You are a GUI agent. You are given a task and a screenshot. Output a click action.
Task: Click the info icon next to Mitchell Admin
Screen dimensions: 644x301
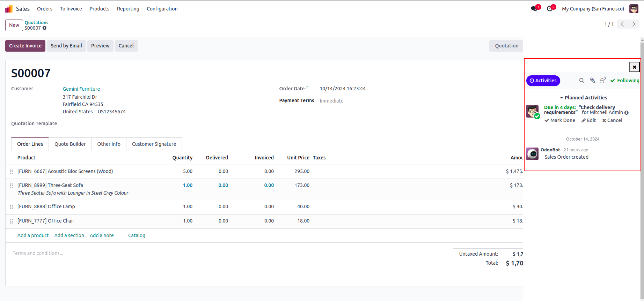[x=627, y=113]
